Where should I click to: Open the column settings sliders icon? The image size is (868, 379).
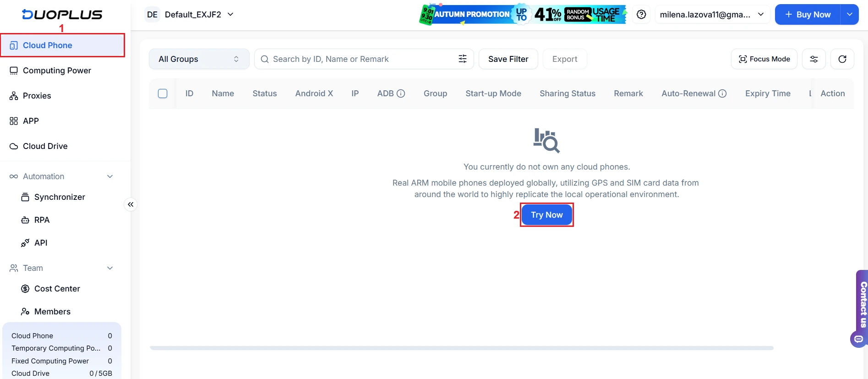[x=813, y=59]
